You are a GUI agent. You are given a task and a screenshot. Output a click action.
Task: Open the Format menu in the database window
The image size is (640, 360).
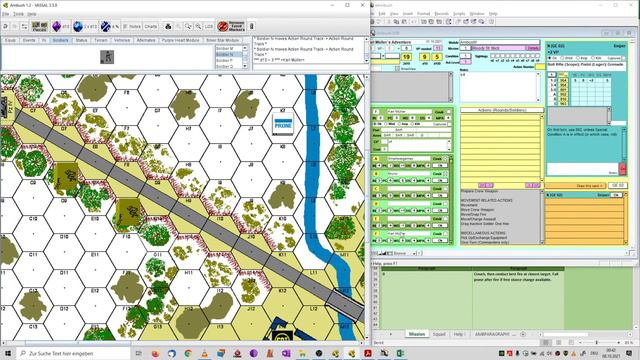click(423, 13)
